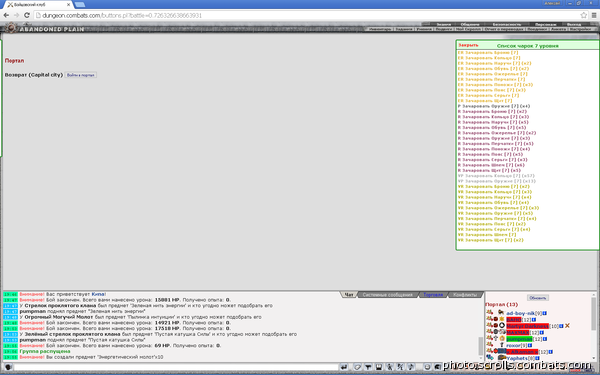This screenshot has width=600, height=375.
Task: Open the Чат tab
Action: [x=349, y=295]
